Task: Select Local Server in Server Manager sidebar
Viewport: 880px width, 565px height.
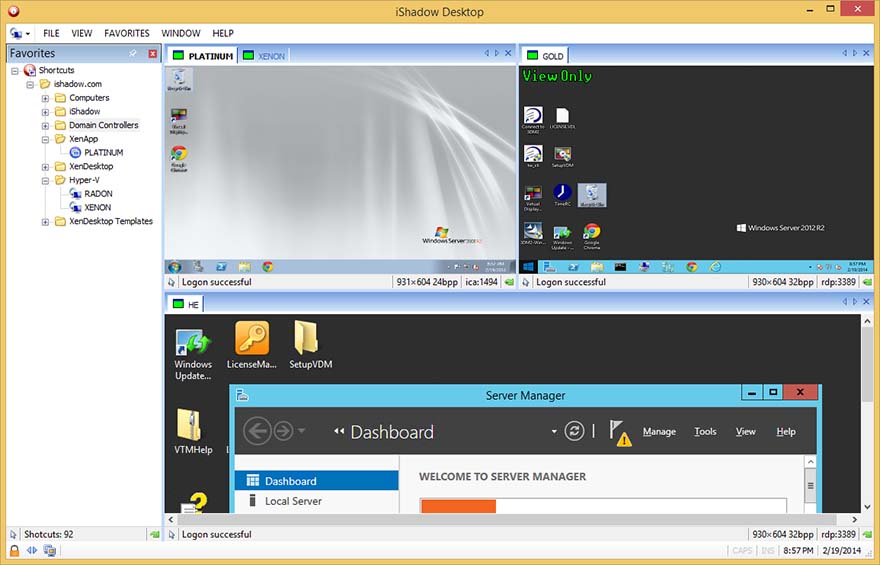Action: 317,501
